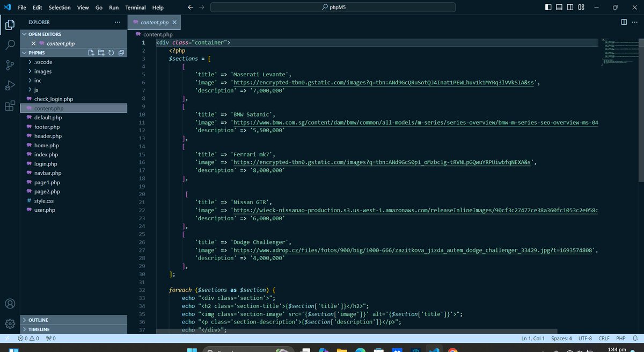Click Spaces: 4 indentation setting

click(x=561, y=339)
